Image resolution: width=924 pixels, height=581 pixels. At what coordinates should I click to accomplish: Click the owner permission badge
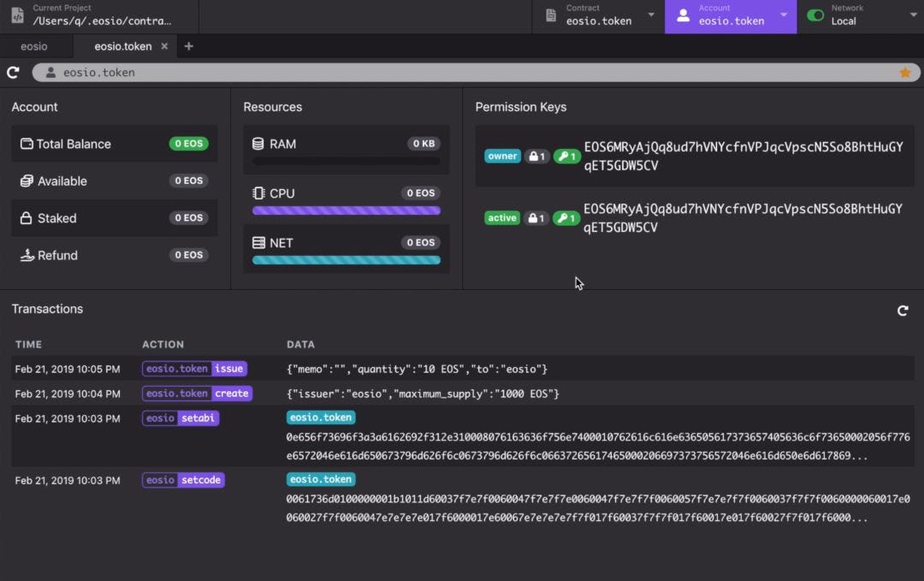pos(502,156)
